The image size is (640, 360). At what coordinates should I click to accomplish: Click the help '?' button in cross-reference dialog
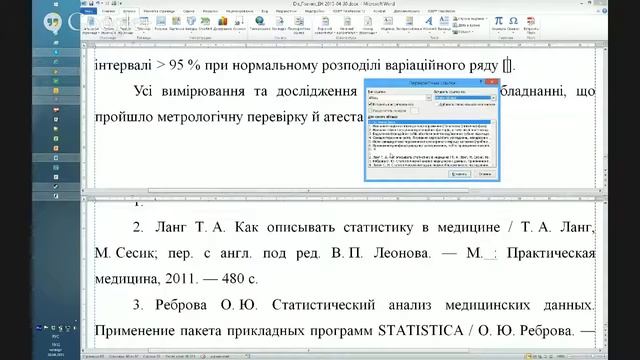click(481, 82)
